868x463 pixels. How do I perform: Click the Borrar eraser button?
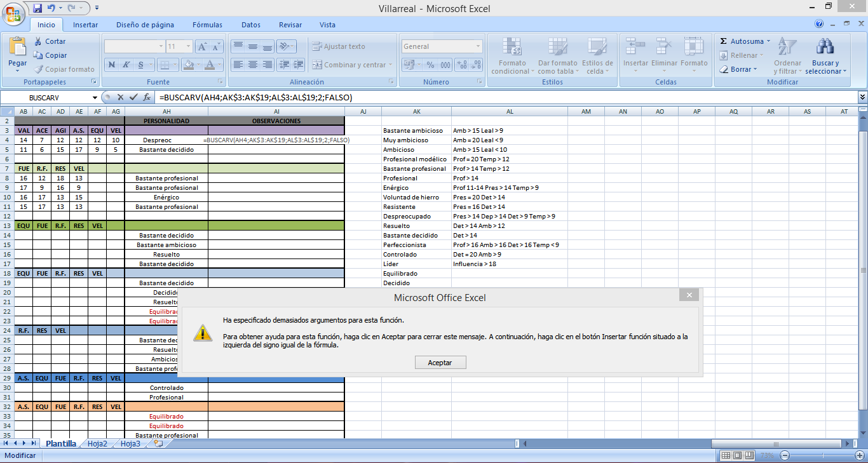click(738, 69)
